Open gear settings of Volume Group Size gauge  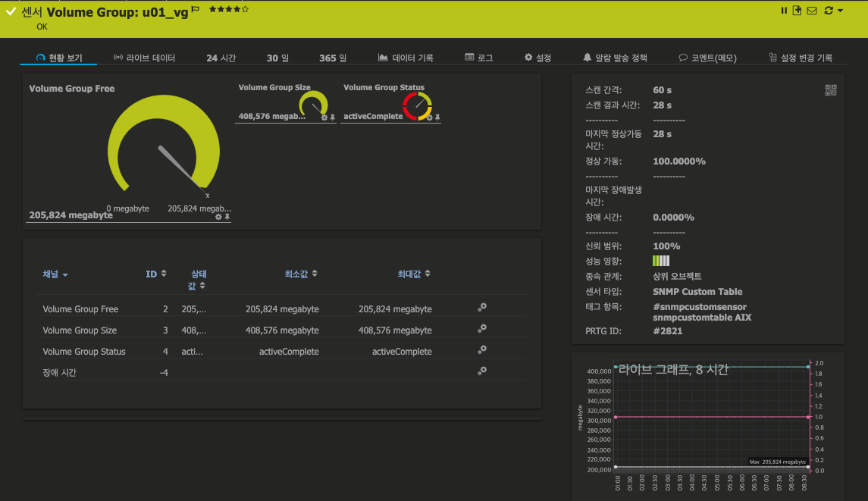[x=324, y=117]
